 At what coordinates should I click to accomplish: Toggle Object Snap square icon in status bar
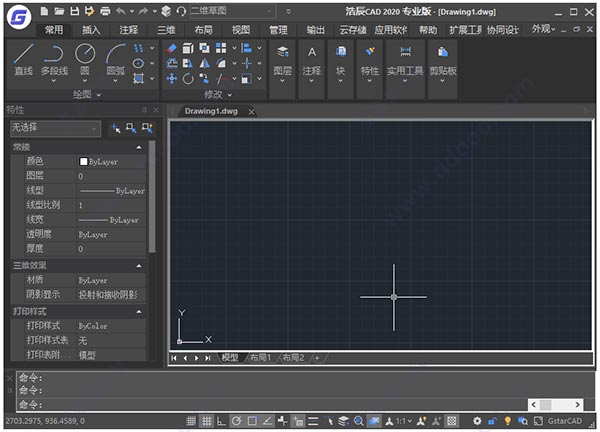pos(252,421)
